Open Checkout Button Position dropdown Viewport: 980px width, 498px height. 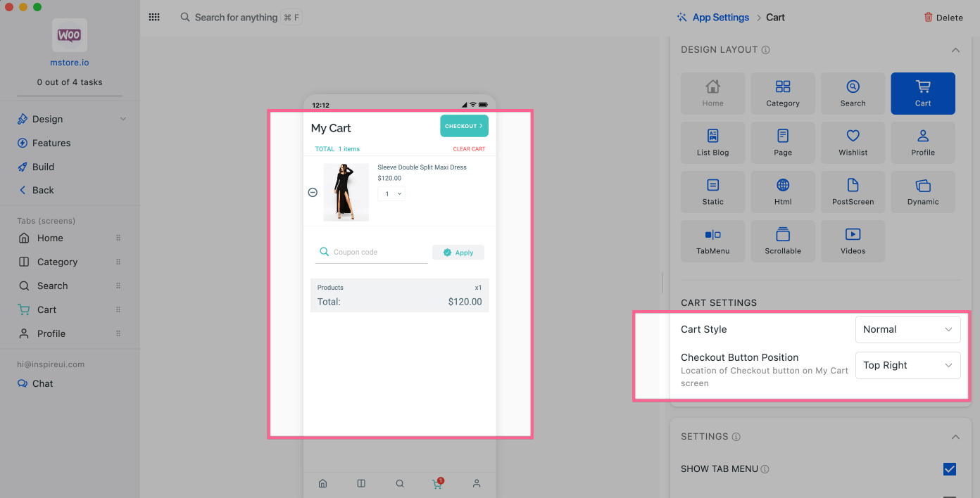907,365
